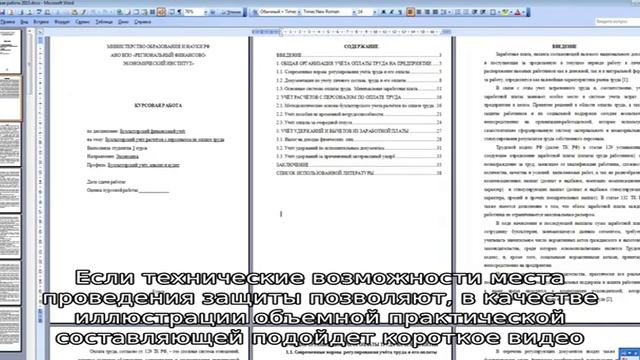This screenshot has width=640, height=360.
Task: Open the Правка menu
Action: pos(7,22)
